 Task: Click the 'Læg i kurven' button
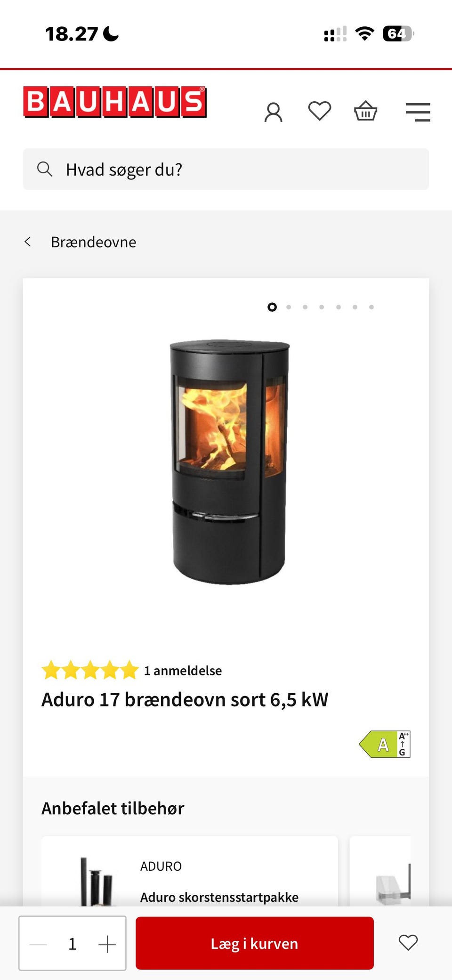[x=255, y=943]
